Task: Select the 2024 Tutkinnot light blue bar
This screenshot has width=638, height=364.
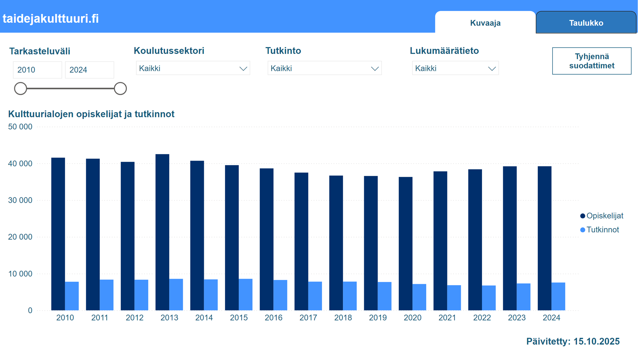Action: 558,296
